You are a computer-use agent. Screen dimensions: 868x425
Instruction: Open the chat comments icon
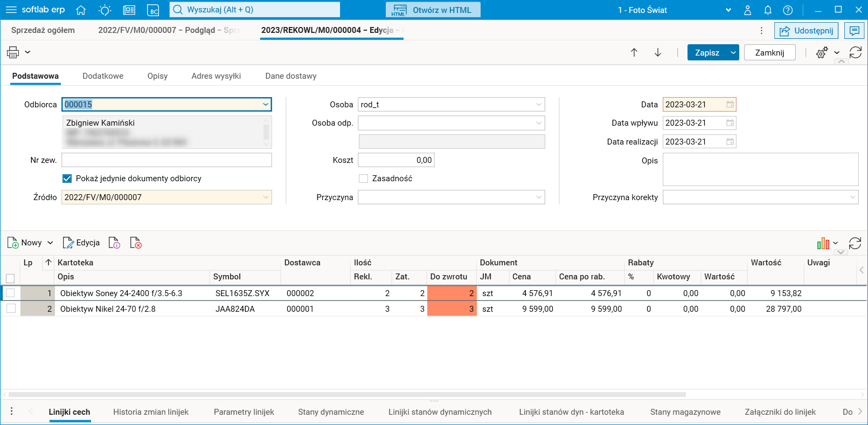[x=855, y=31]
